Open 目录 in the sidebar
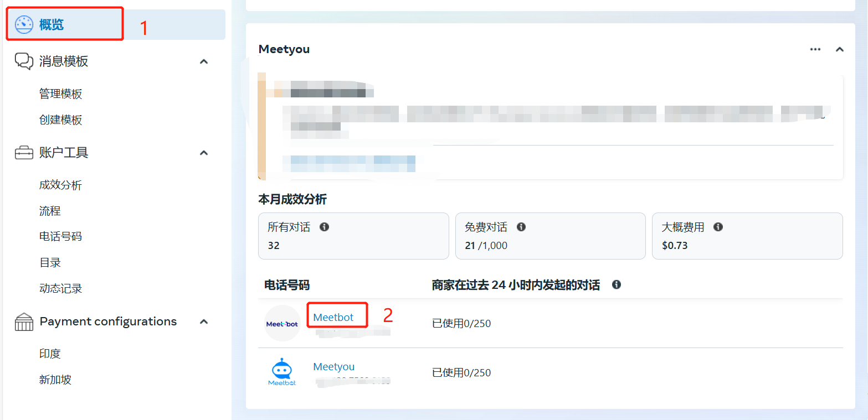Viewport: 868px width, 420px height. coord(50,262)
